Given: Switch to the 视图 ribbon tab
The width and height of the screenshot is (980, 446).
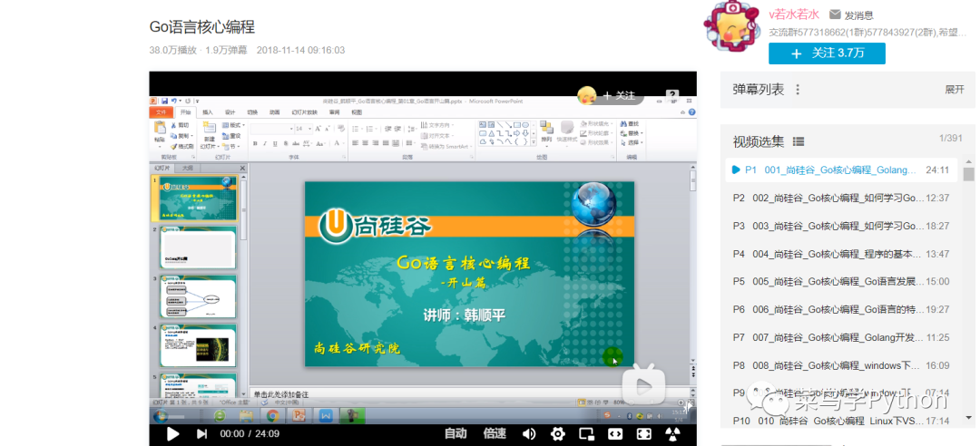Looking at the screenshot, I should [x=357, y=112].
